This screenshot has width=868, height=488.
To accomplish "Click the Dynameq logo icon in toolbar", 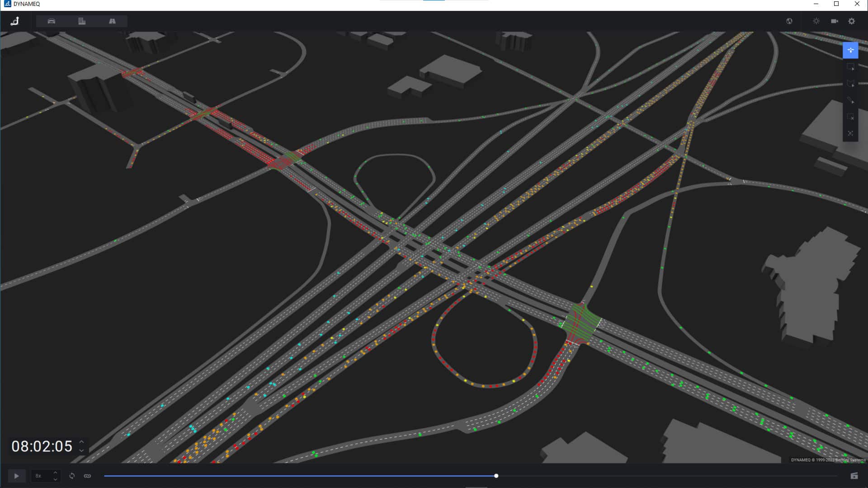I will pyautogui.click(x=15, y=21).
